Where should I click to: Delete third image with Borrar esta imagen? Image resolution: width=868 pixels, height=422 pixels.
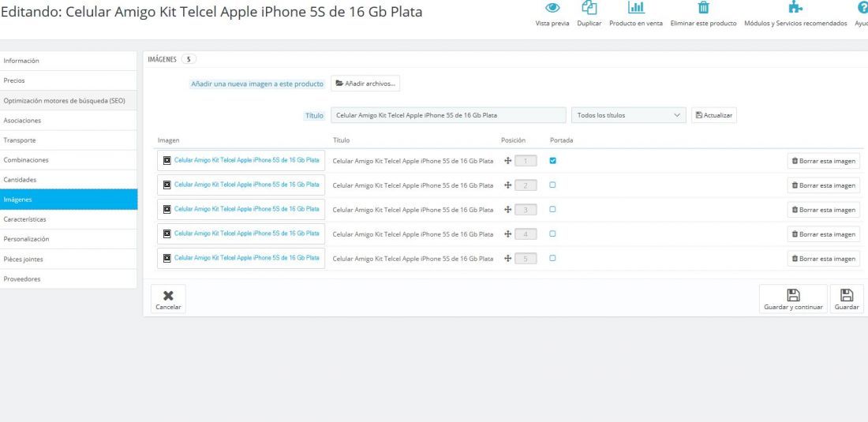point(823,210)
